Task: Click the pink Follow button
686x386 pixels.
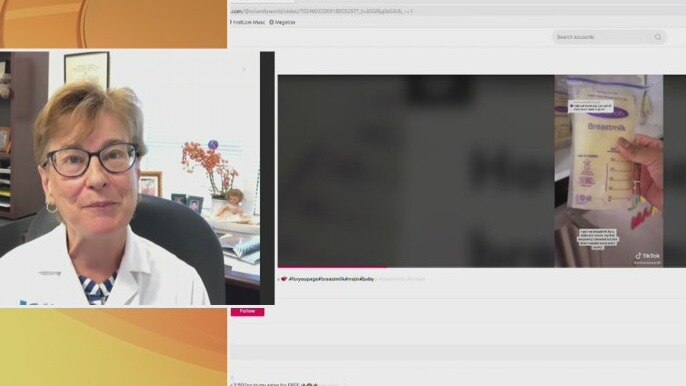Action: [248, 312]
